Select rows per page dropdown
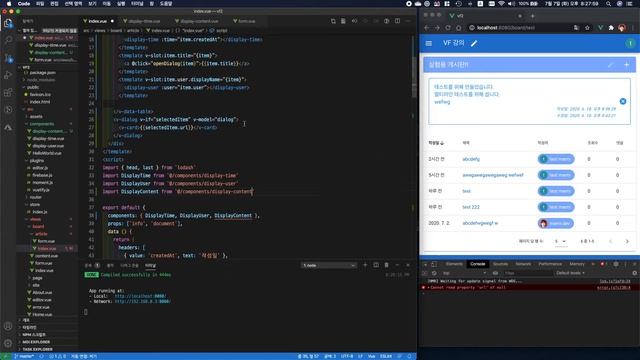 point(561,241)
